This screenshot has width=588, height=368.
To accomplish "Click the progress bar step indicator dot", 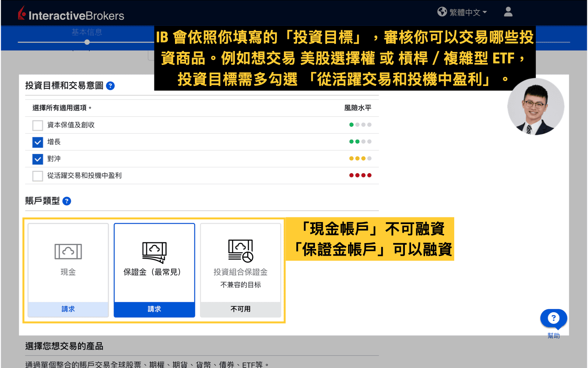I will click(x=87, y=42).
